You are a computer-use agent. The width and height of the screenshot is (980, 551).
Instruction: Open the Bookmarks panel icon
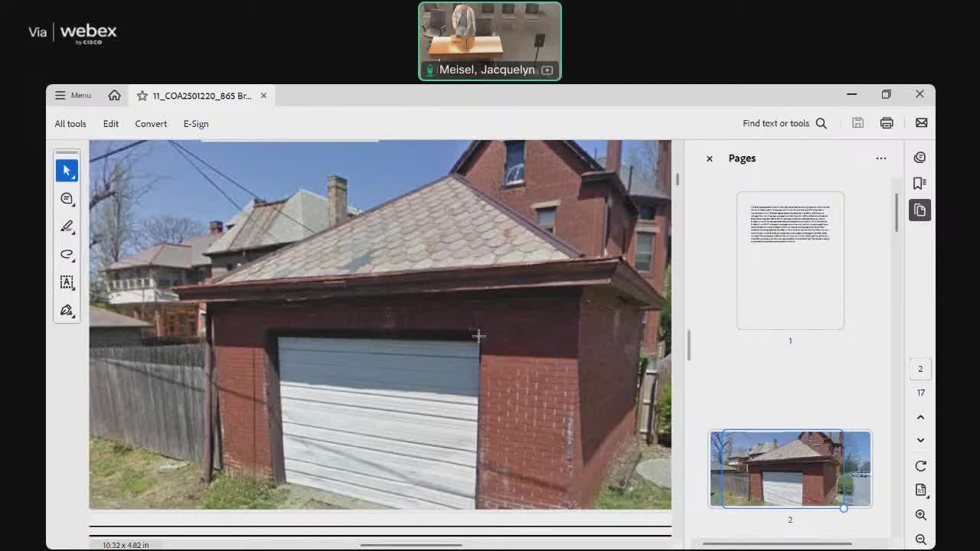920,183
